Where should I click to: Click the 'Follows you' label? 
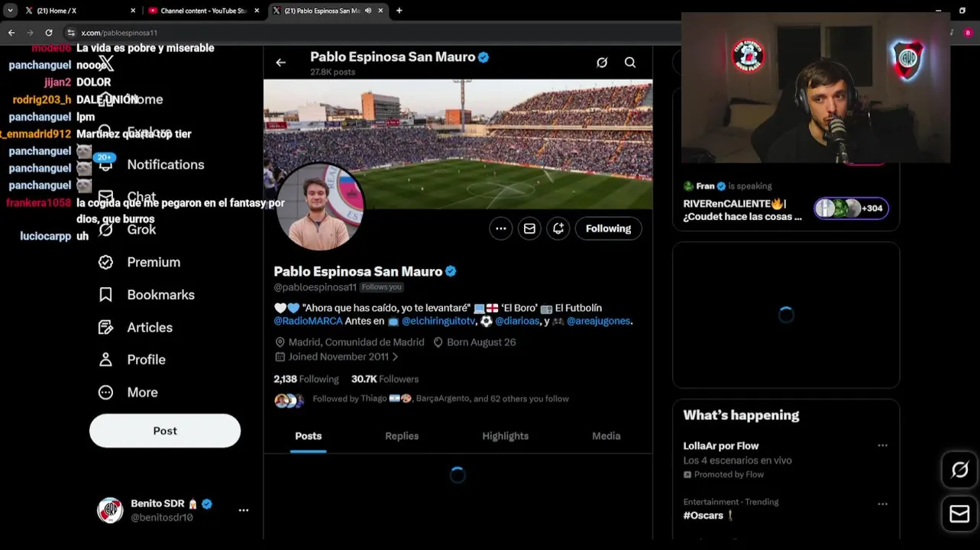(x=381, y=287)
